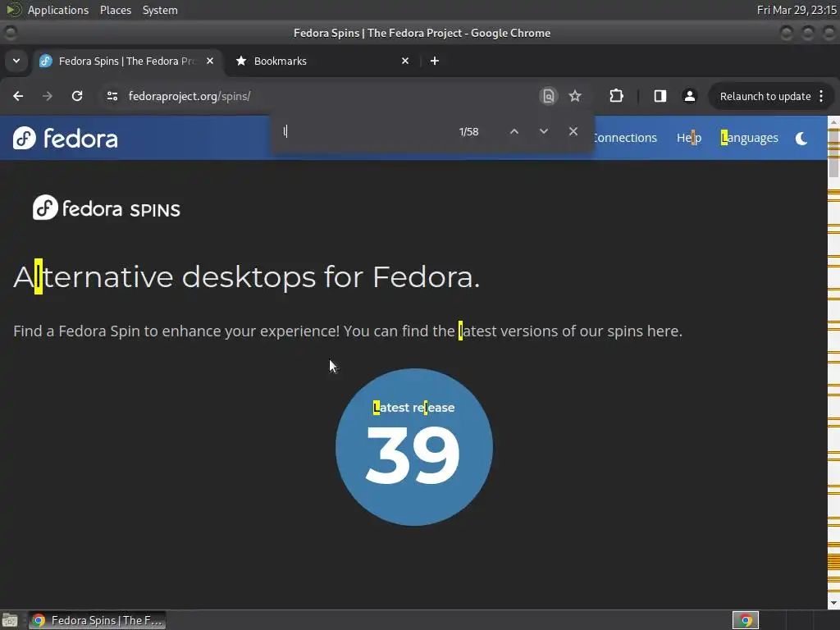Click the Fedora Spins logo
This screenshot has width=840, height=630.
pyautogui.click(x=107, y=208)
